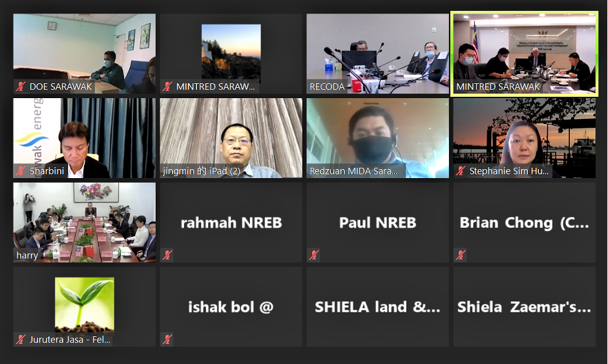
Task: Click muted mic icon on Brian Chong tile
Action: click(x=461, y=255)
